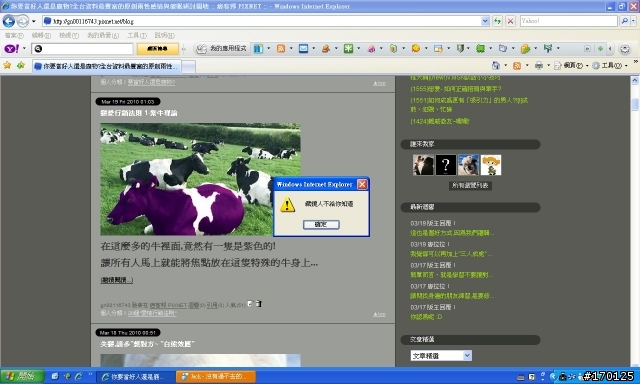Switch to the orange Jack taskbar window button
The image size is (640, 384).
216,377
